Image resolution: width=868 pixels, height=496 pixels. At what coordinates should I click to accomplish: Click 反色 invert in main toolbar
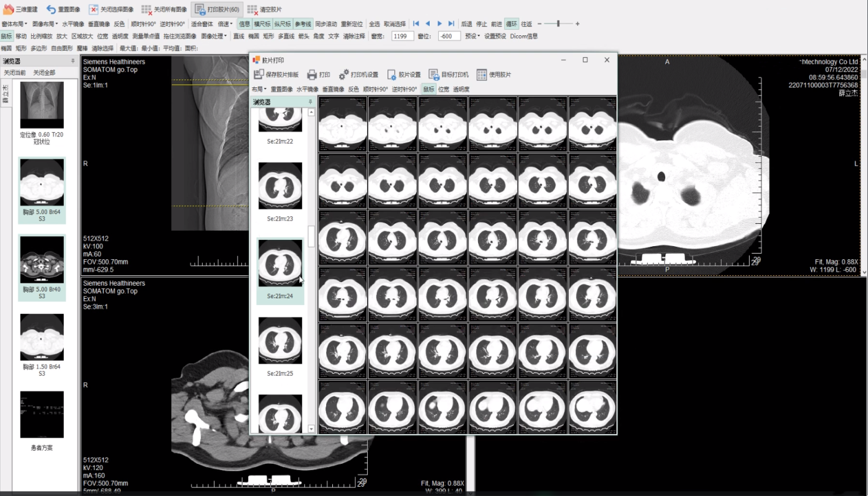click(x=119, y=24)
